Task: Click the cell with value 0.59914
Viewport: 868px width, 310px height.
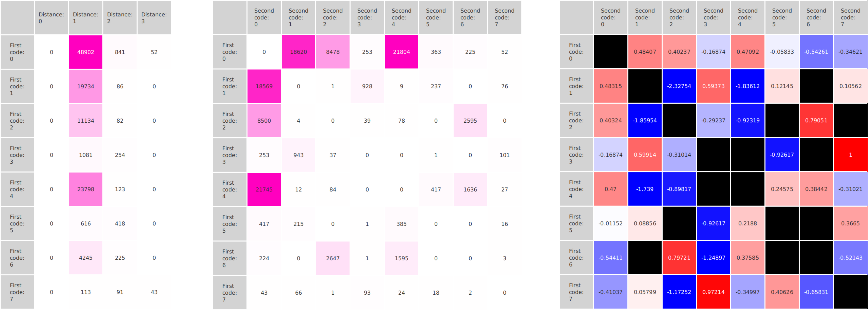Action: tap(645, 155)
